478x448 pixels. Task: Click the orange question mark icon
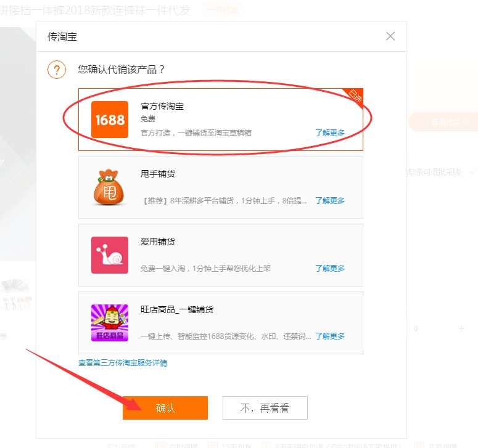57,70
